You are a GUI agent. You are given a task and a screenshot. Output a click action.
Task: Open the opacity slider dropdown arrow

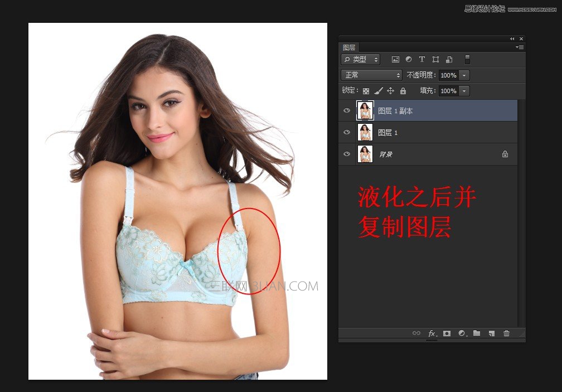(464, 75)
